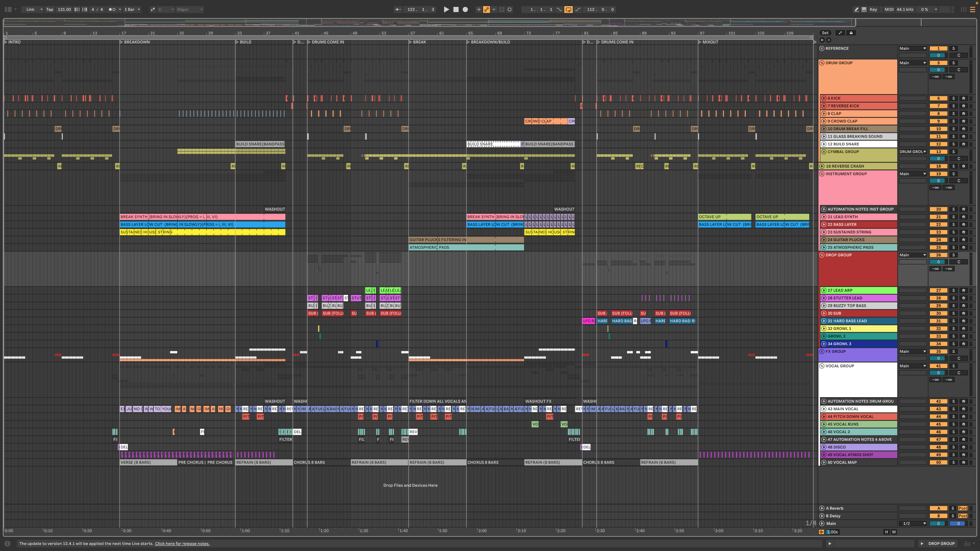Click the Re-enable Automation arrow icon

click(x=494, y=10)
